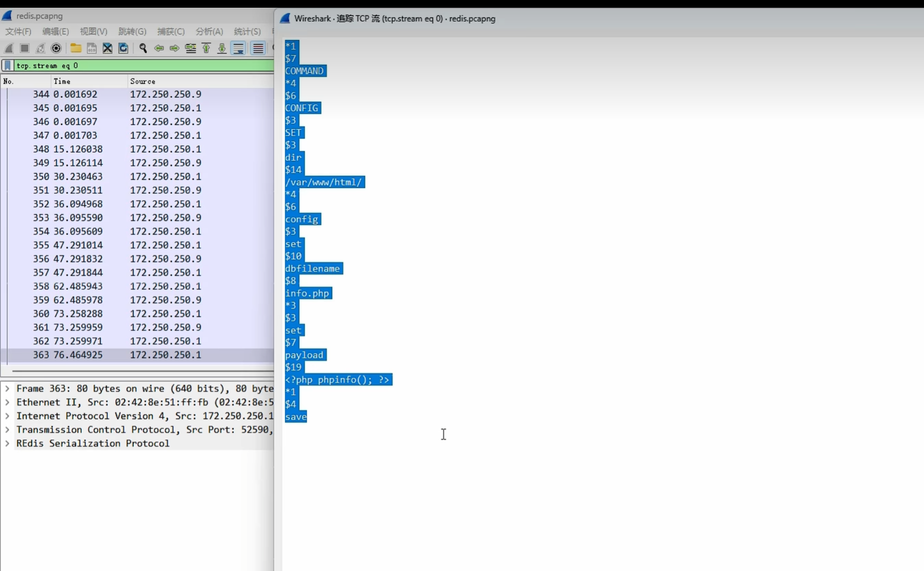This screenshot has height=571, width=924.
Task: Start a new capture with the shark fin icon
Action: pyautogui.click(x=9, y=48)
